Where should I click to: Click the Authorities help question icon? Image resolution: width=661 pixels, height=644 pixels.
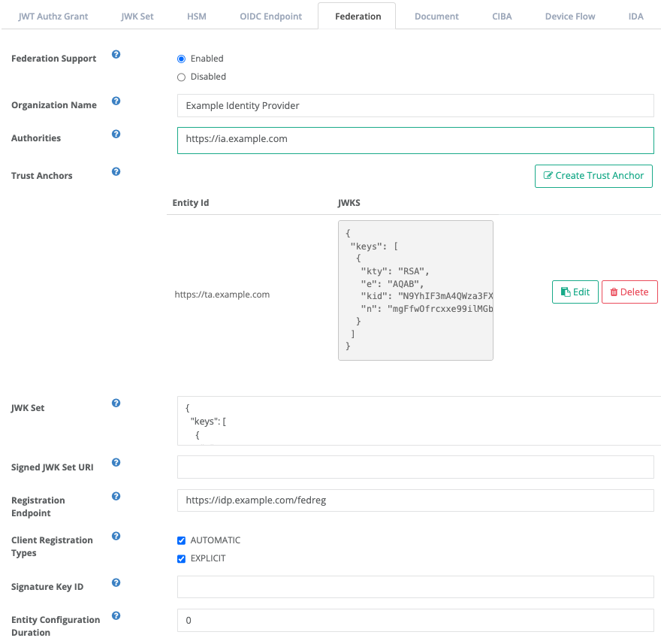pos(116,134)
